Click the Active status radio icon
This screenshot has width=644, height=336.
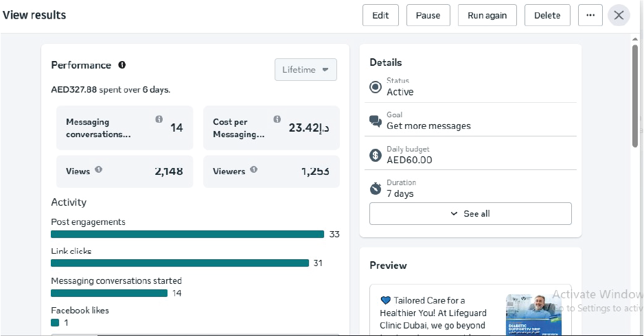click(376, 87)
